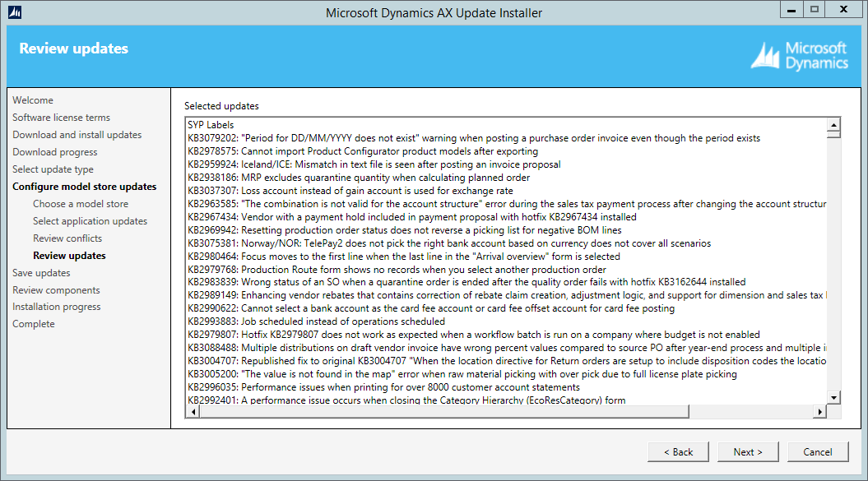
Task: Open Review components step
Action: click(x=57, y=290)
